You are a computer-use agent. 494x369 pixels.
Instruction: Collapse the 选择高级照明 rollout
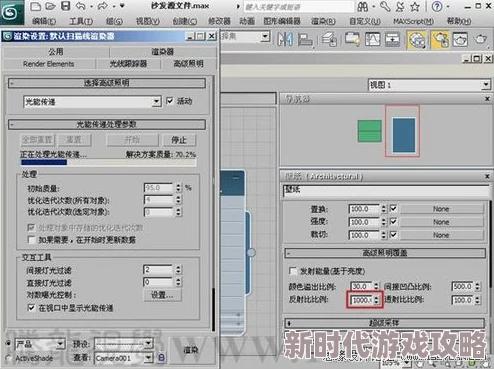(x=107, y=83)
